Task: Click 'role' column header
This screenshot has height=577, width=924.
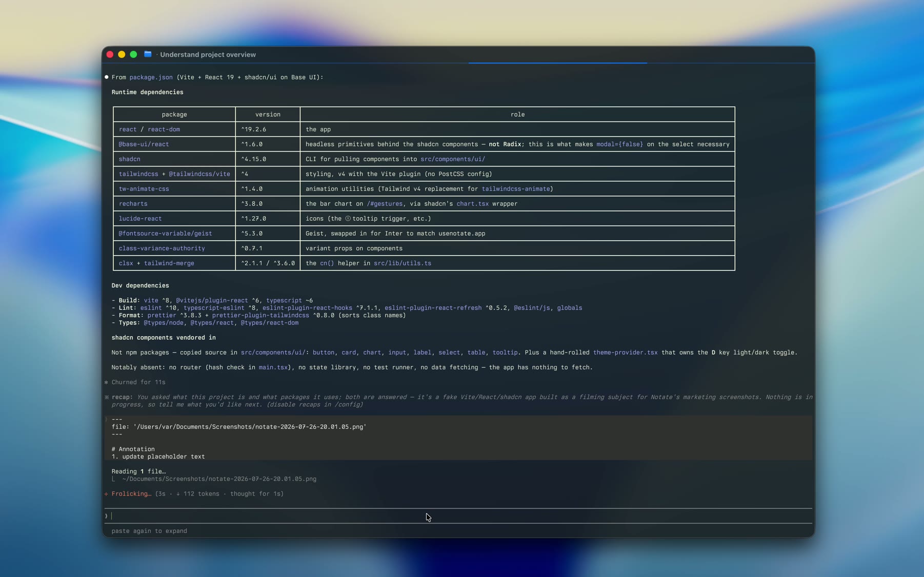Action: (x=517, y=115)
